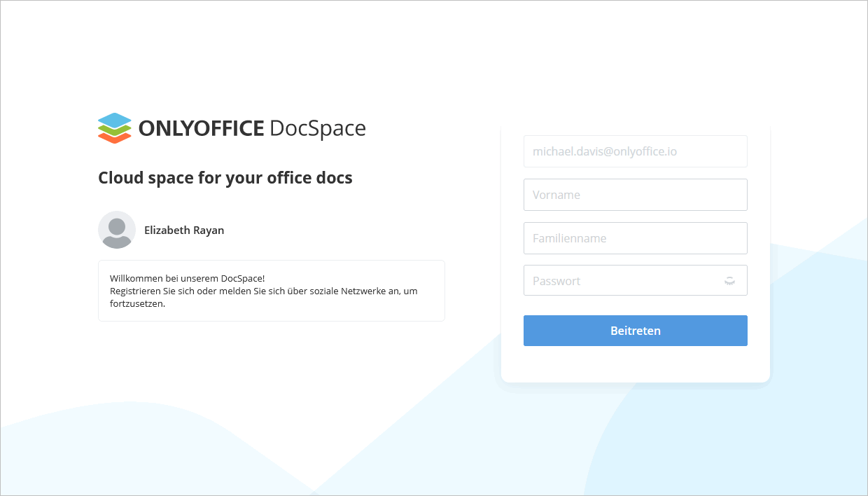Click Elizabeth Rayan's avatar picture
The image size is (868, 496).
[x=117, y=230]
